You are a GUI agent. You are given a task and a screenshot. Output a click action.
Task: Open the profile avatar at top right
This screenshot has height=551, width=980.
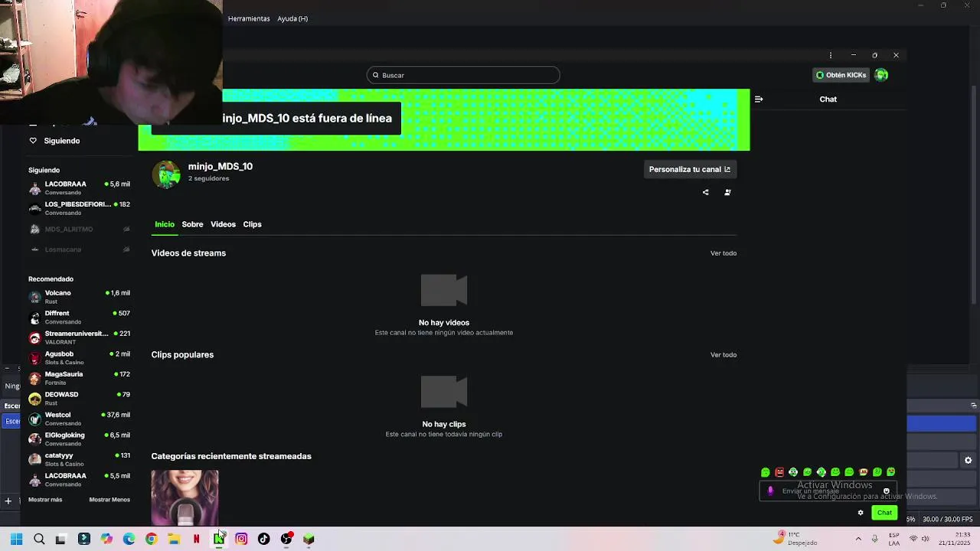(882, 75)
